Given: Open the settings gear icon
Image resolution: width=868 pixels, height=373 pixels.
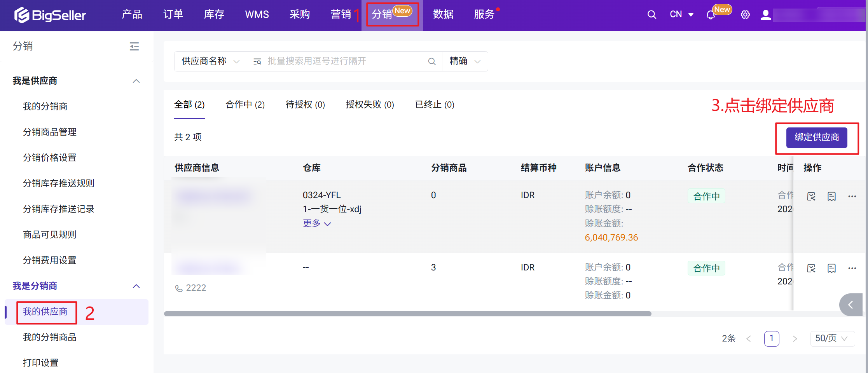Looking at the screenshot, I should click(x=745, y=15).
